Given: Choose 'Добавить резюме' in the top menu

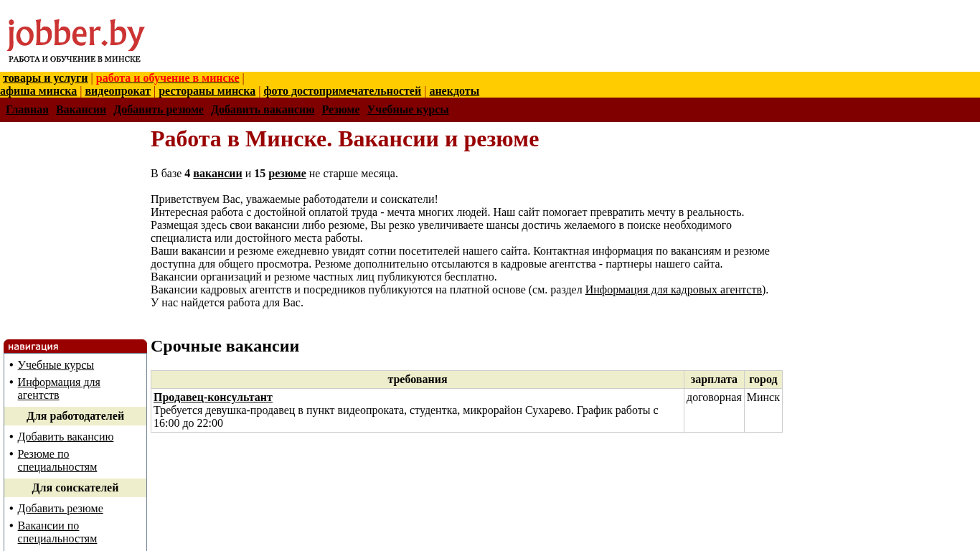Looking at the screenshot, I should click(159, 110).
